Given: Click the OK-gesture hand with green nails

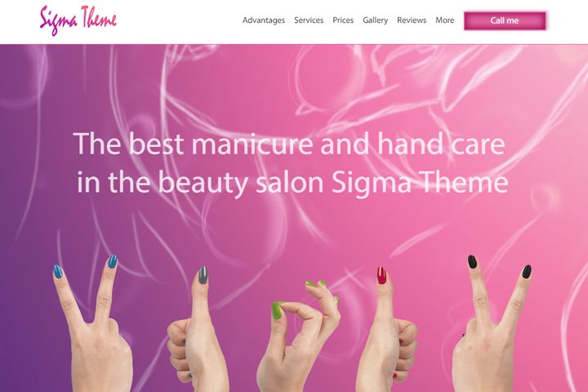Looking at the screenshot, I should [x=298, y=337].
